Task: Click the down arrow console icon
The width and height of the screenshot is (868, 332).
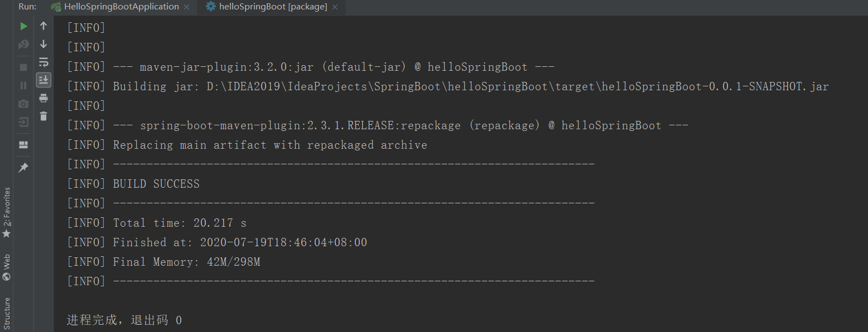Action: pyautogui.click(x=44, y=44)
